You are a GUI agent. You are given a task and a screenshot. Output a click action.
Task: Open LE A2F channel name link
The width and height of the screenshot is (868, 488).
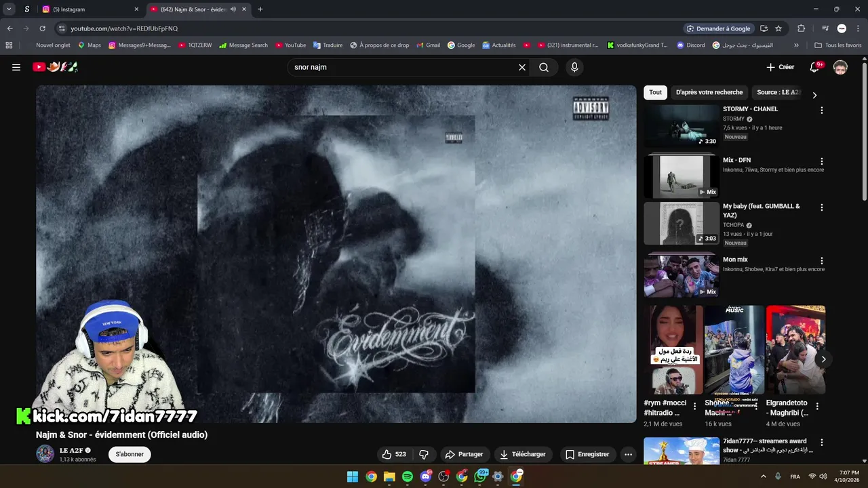pyautogui.click(x=71, y=450)
